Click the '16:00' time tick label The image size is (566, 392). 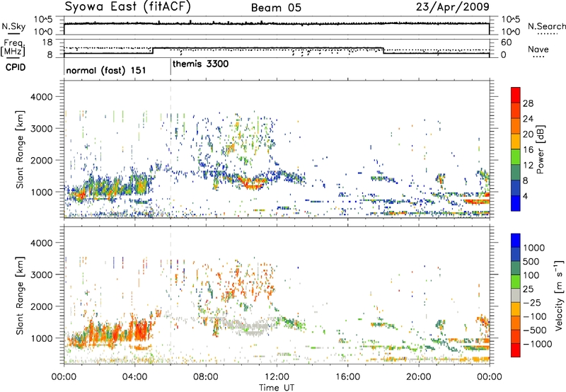click(347, 377)
